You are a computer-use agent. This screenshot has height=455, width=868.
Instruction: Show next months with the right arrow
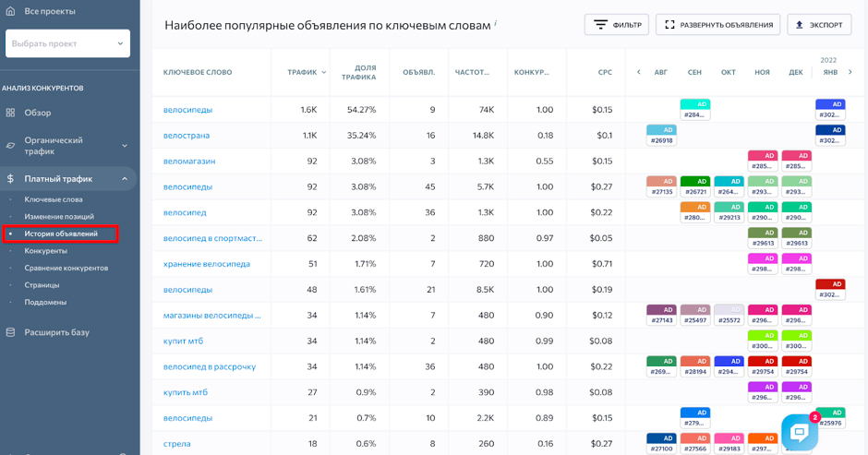(x=850, y=72)
